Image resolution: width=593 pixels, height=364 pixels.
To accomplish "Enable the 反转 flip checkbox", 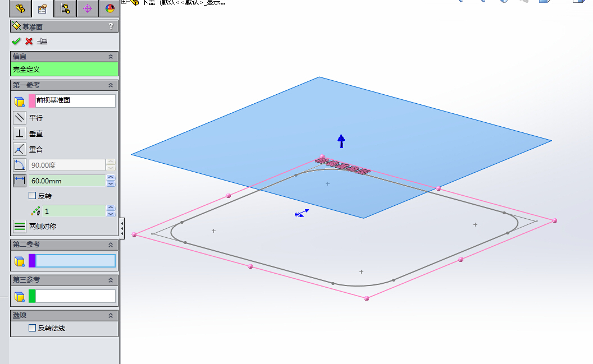I will pyautogui.click(x=33, y=196).
